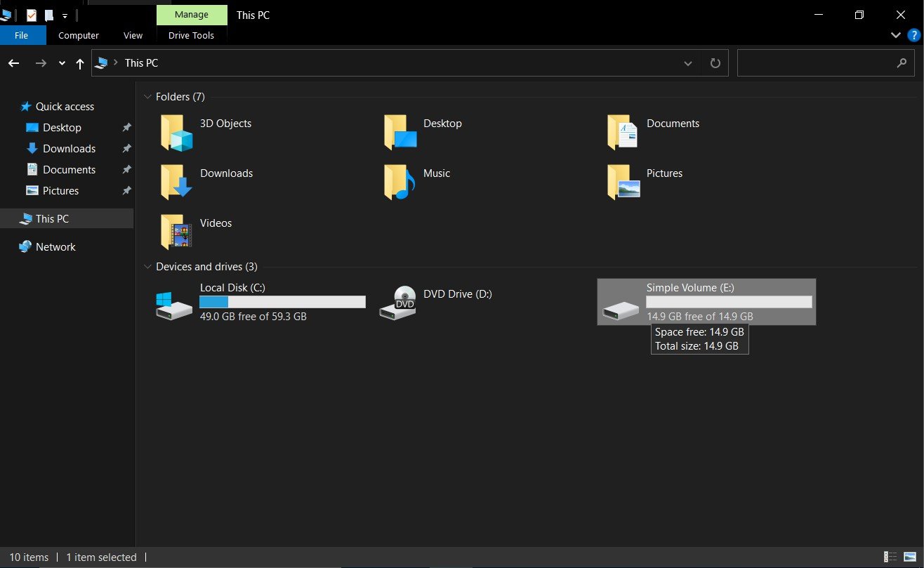Select the Simple Volume (E:) drive icon

click(x=621, y=310)
